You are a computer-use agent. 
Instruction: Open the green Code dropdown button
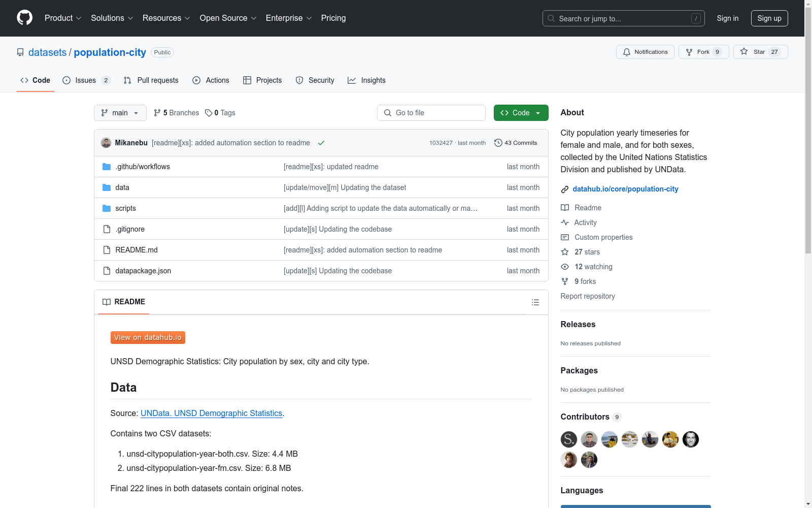pos(521,113)
